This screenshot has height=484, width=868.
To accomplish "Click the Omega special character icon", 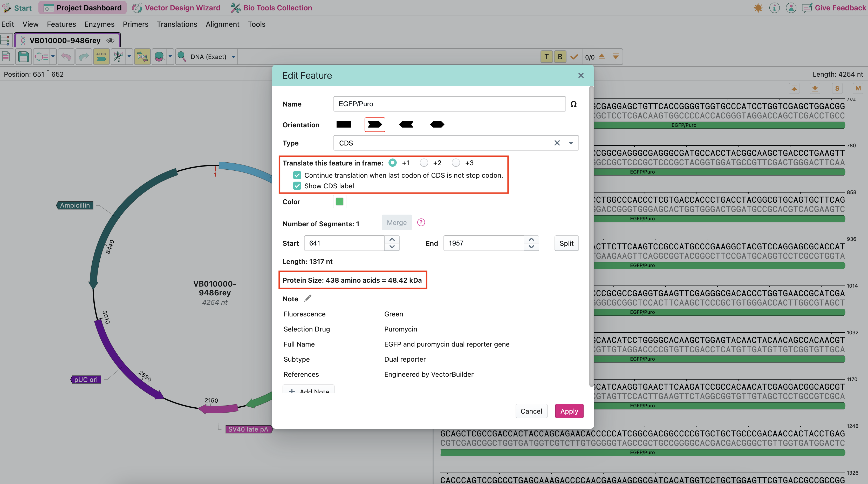I will 573,104.
